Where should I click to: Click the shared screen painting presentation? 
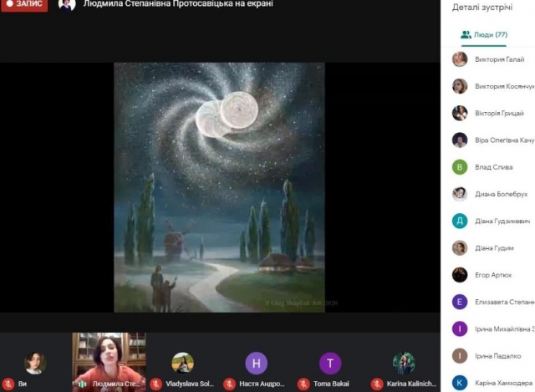click(219, 187)
